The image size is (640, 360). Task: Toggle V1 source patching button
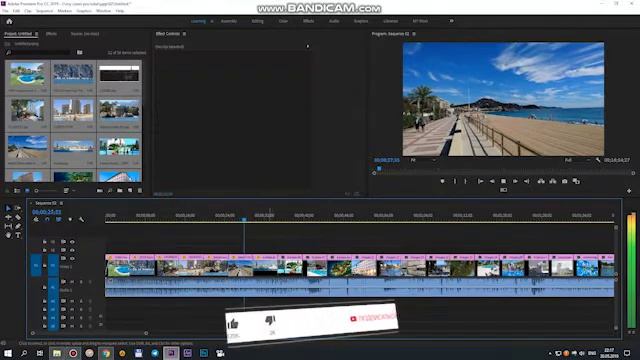(x=36, y=265)
